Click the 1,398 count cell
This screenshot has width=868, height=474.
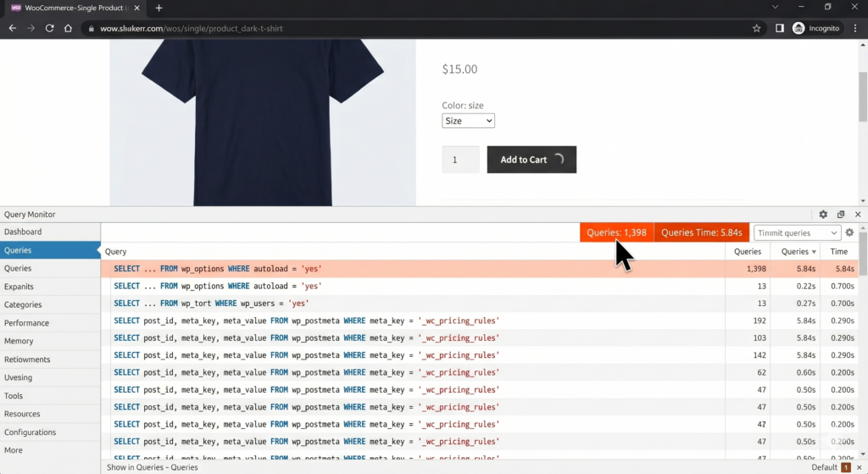coord(756,269)
